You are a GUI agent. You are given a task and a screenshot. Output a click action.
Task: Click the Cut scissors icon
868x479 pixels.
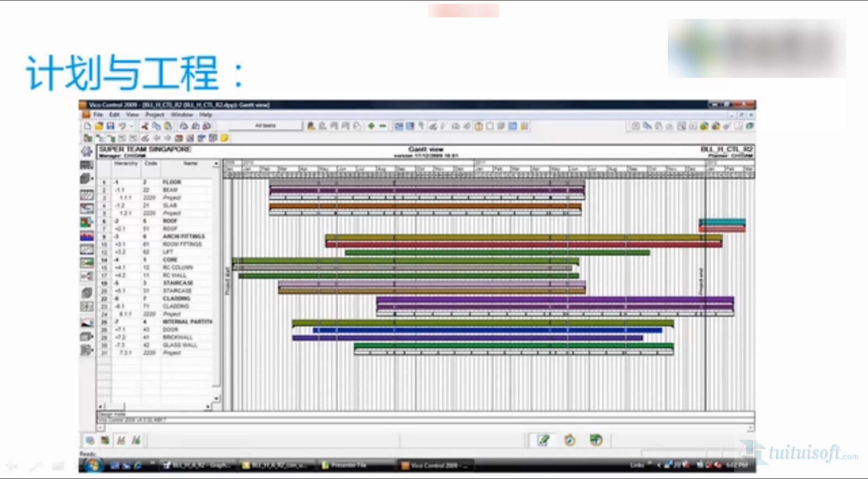coord(145,126)
